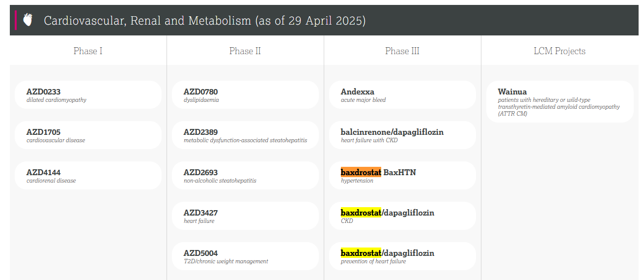Image resolution: width=644 pixels, height=280 pixels.
Task: Open the AZD1705 cardiovascular disease card
Action: pos(88,135)
